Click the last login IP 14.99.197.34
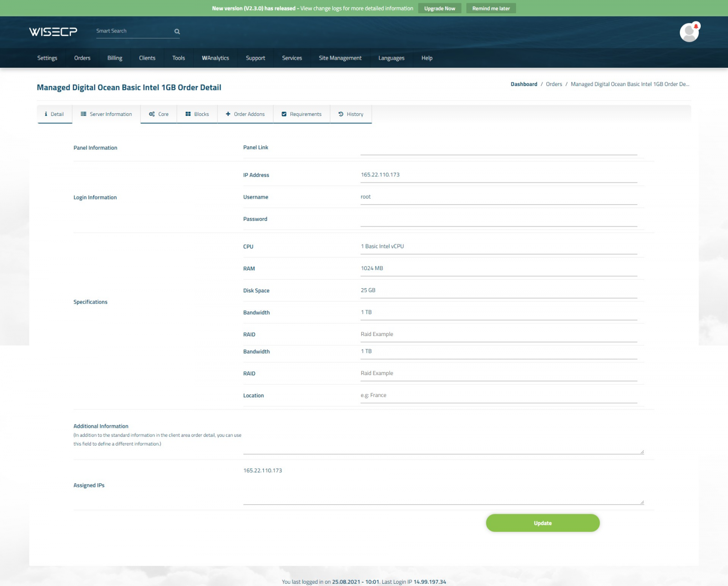Image resolution: width=728 pixels, height=586 pixels. click(x=430, y=582)
